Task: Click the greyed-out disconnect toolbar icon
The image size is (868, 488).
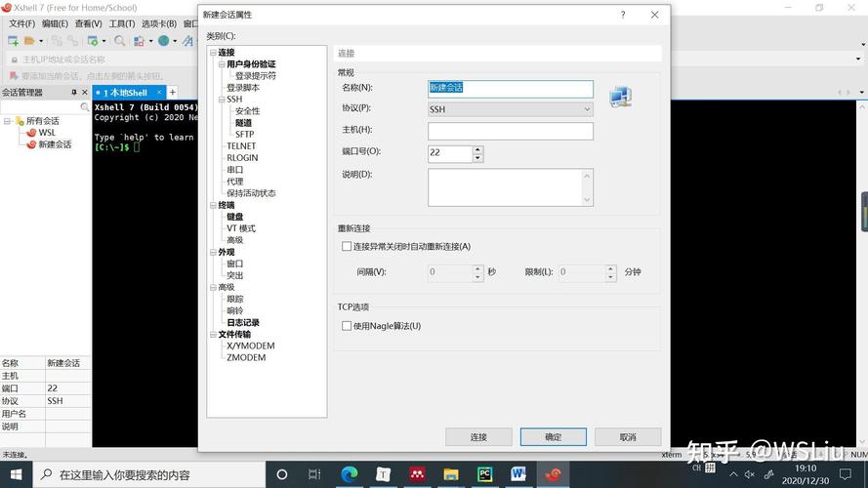Action: tap(72, 40)
